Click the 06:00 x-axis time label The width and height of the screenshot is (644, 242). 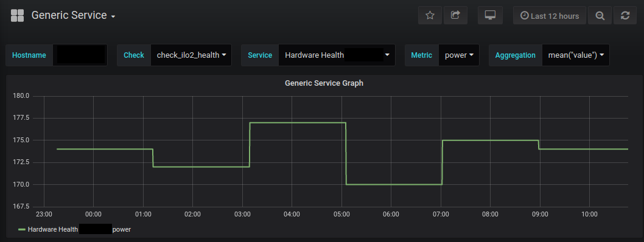tap(391, 215)
